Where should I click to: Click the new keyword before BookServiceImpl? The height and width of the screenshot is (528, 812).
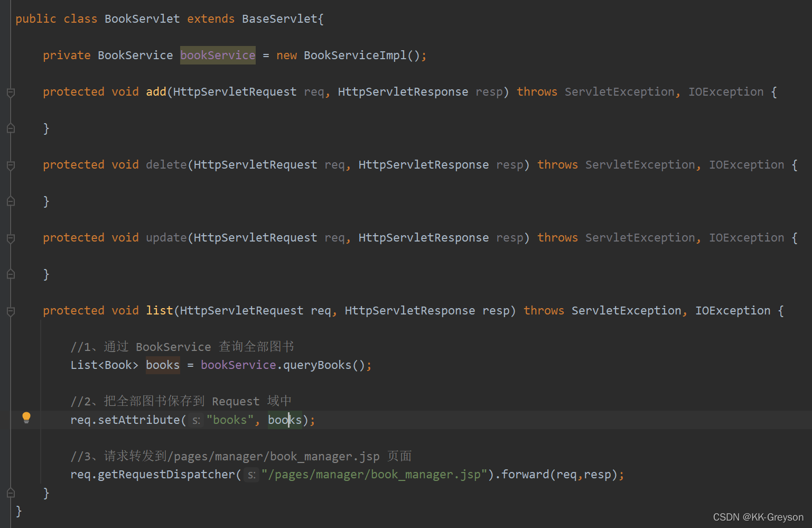(286, 55)
